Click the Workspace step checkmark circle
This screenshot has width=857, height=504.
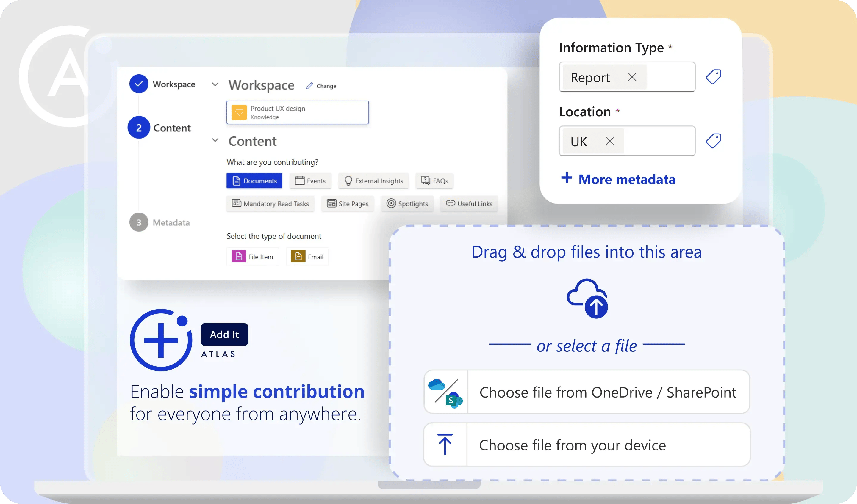coord(139,84)
